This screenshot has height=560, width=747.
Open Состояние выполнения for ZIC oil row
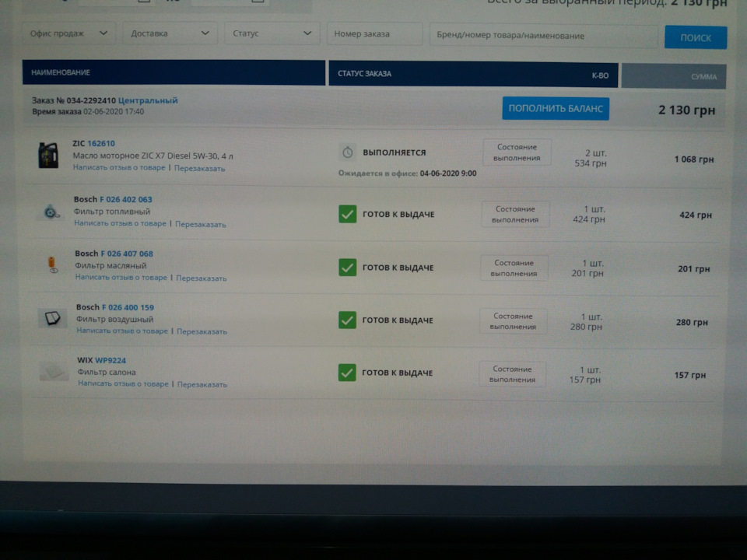(x=517, y=152)
